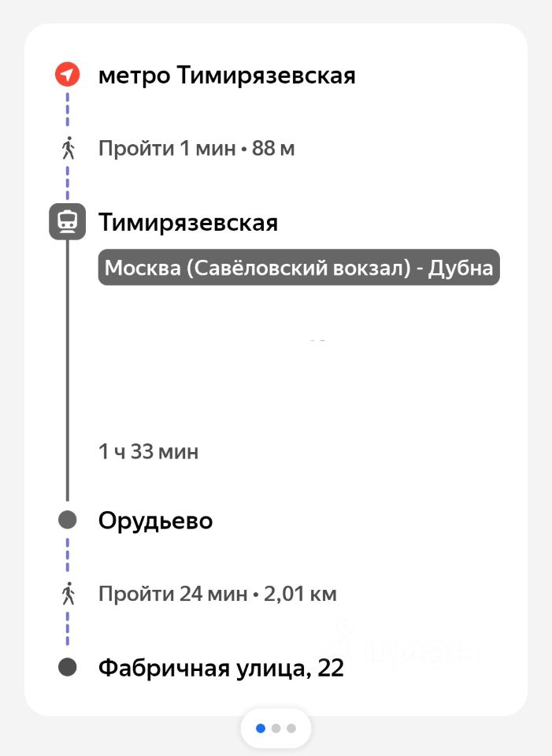Tap the train icon at Тимирязевская
Viewport: 552px width, 756px height.
pos(68,221)
